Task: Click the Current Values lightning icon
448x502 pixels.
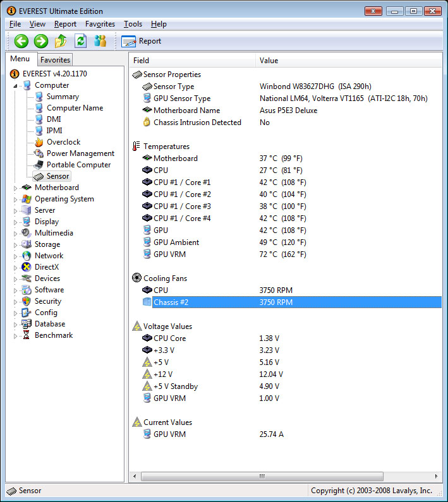Action: pos(137,422)
